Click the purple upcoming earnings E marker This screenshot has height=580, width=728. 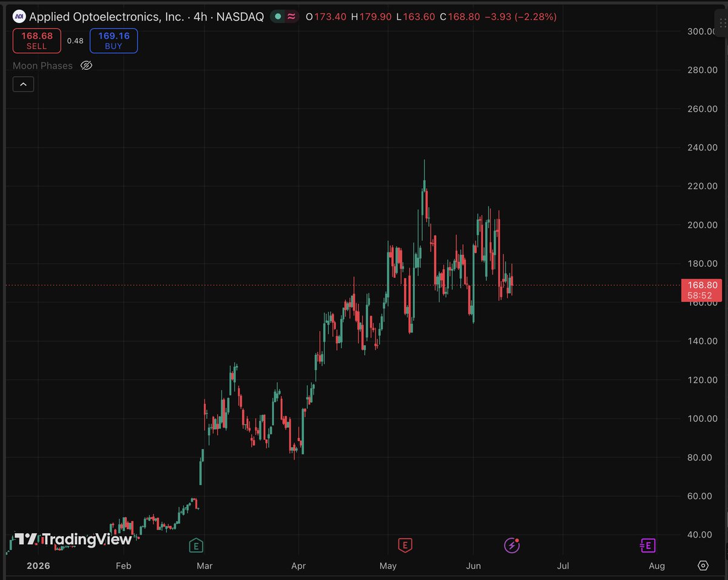pyautogui.click(x=648, y=545)
